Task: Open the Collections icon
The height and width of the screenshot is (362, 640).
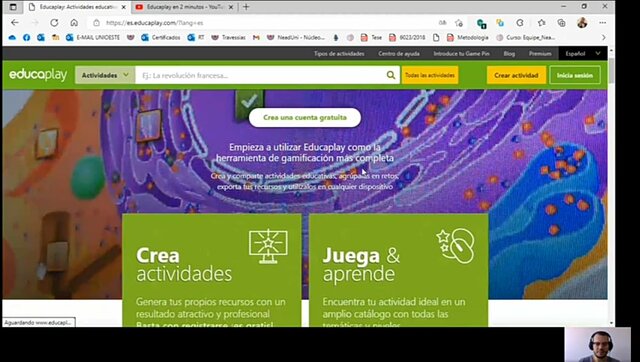Action: [562, 23]
